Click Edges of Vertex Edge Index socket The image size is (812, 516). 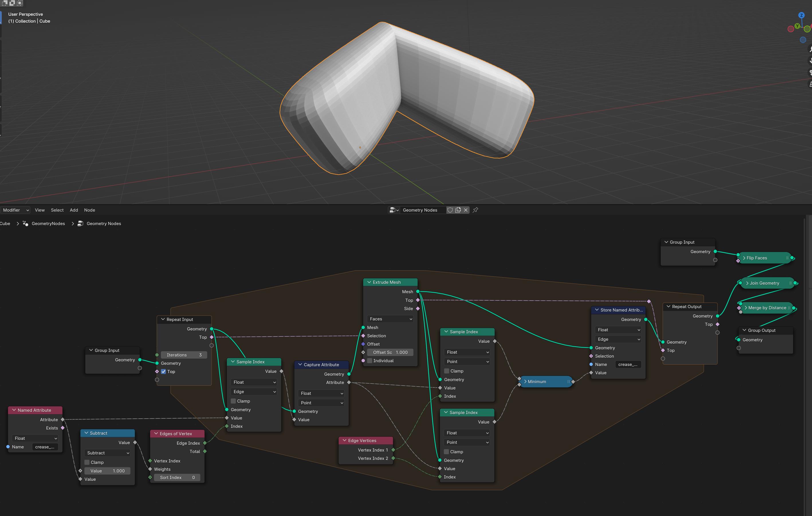pyautogui.click(x=205, y=443)
